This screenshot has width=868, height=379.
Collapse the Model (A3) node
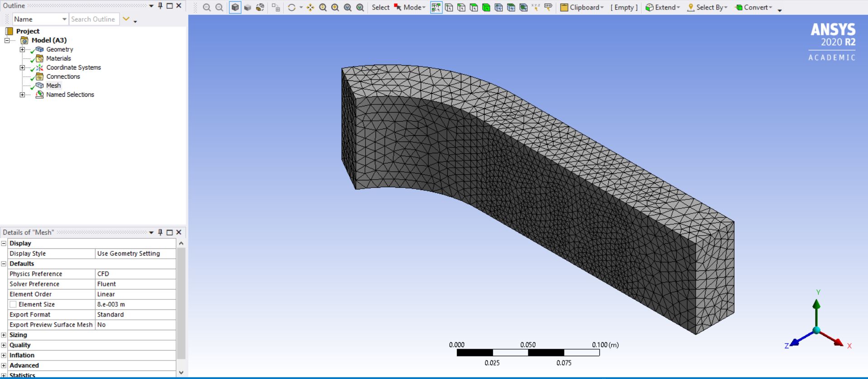[7, 40]
